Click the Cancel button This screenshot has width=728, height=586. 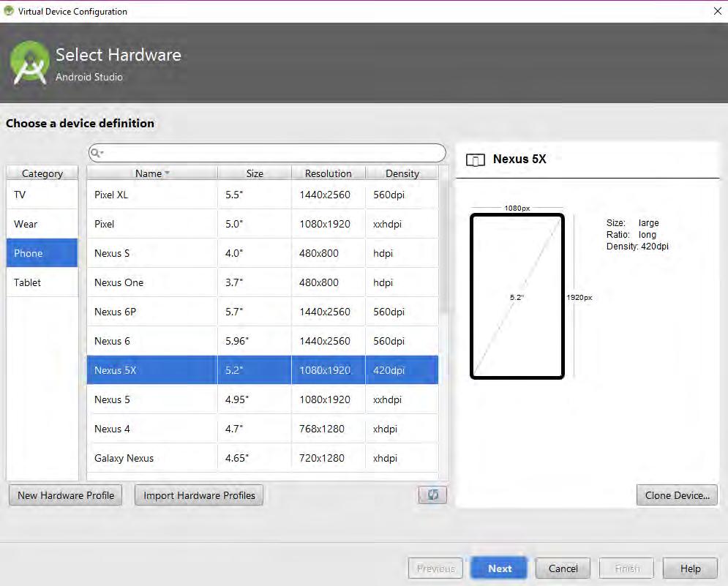click(563, 568)
